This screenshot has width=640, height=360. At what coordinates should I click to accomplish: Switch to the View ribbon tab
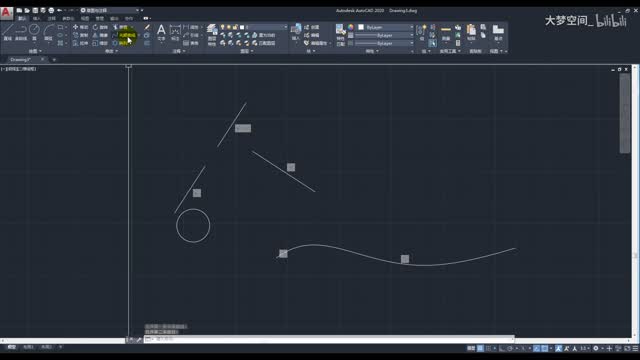pos(85,18)
